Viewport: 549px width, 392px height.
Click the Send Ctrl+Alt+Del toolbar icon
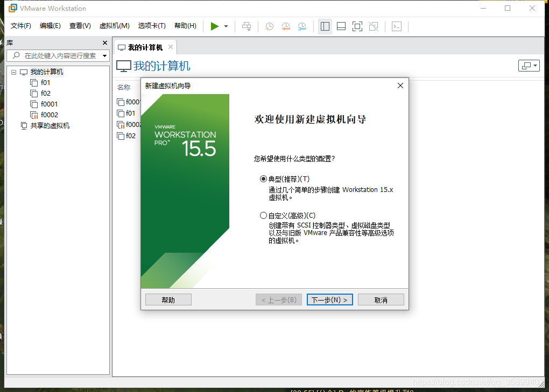[247, 26]
